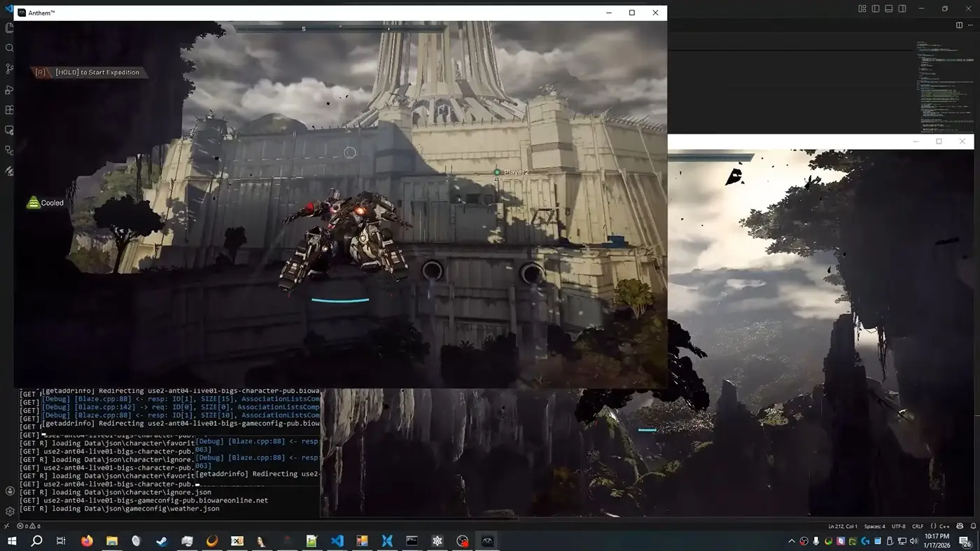Image resolution: width=980 pixels, height=551 pixels.
Task: Click remote window indicator in status bar
Action: 6,526
